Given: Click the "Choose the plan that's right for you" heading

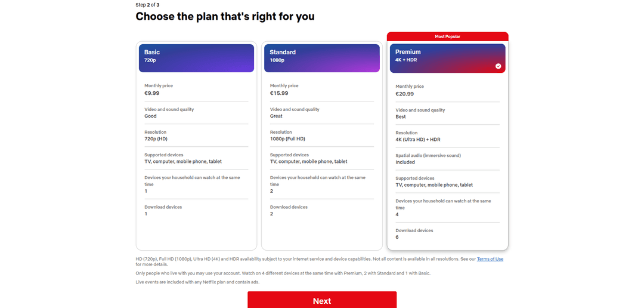Looking at the screenshot, I should point(225,16).
